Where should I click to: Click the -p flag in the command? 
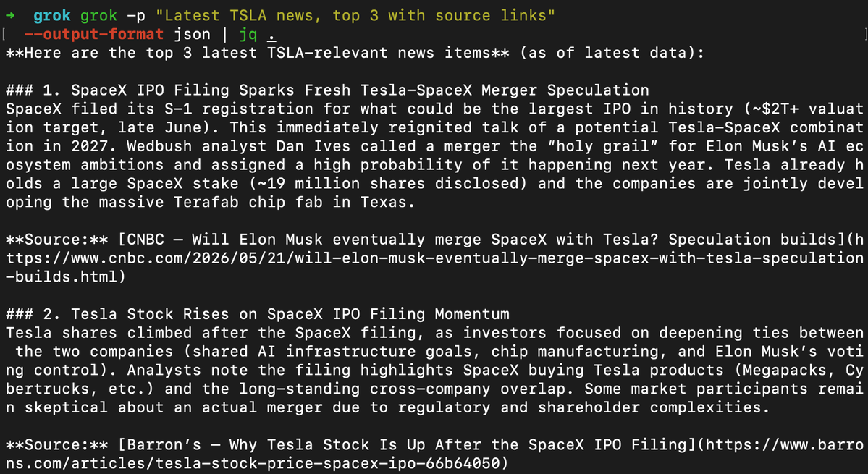136,16
